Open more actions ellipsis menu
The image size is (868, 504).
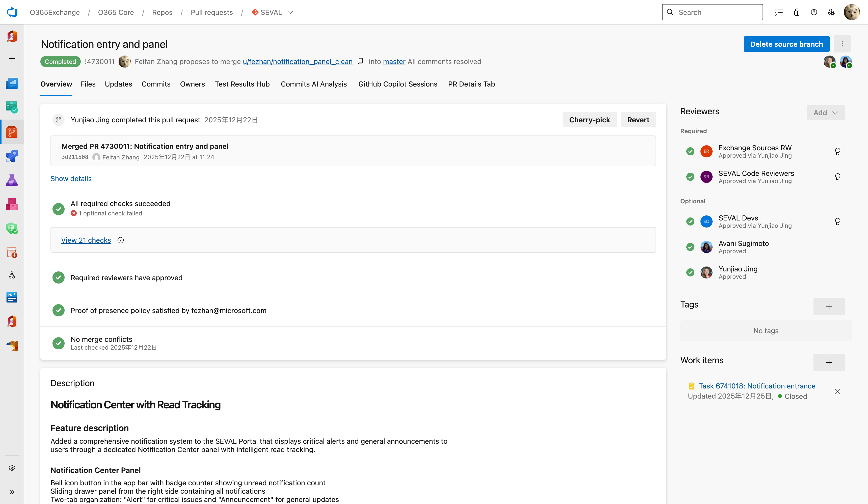tap(842, 44)
